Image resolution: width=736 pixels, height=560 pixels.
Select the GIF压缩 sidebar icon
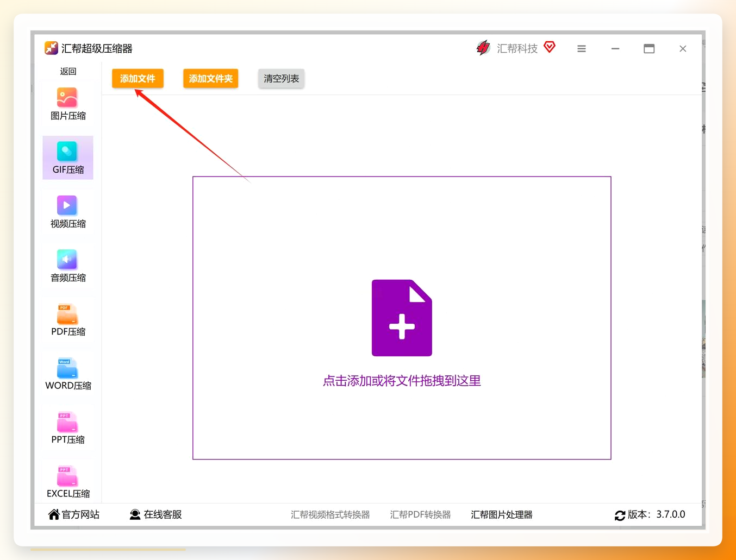(x=67, y=151)
